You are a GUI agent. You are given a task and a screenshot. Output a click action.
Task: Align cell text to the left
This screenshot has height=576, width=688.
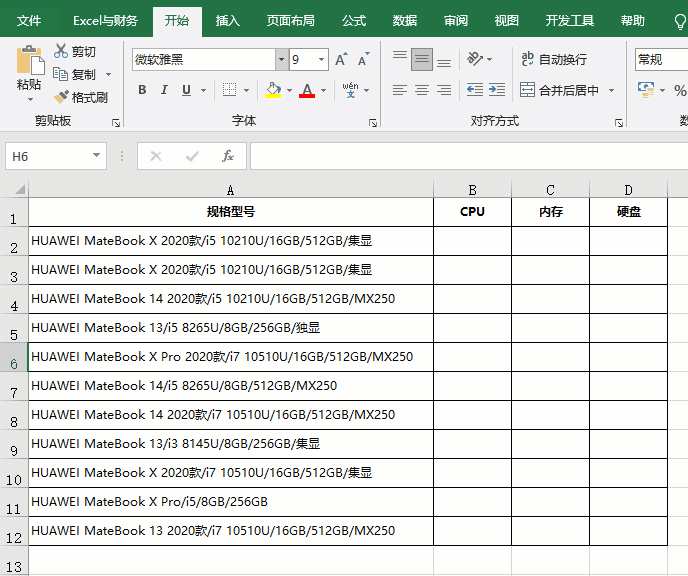coord(400,90)
